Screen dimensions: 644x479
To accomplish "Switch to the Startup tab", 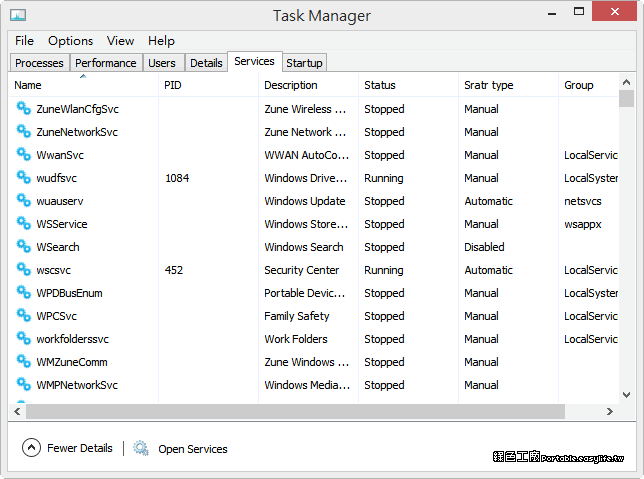I will tap(304, 63).
